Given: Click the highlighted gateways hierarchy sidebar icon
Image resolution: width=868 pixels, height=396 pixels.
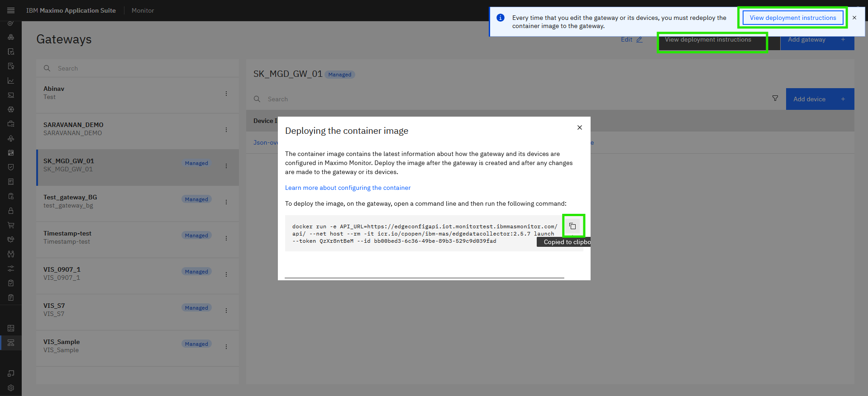Looking at the screenshot, I should pyautogui.click(x=11, y=343).
